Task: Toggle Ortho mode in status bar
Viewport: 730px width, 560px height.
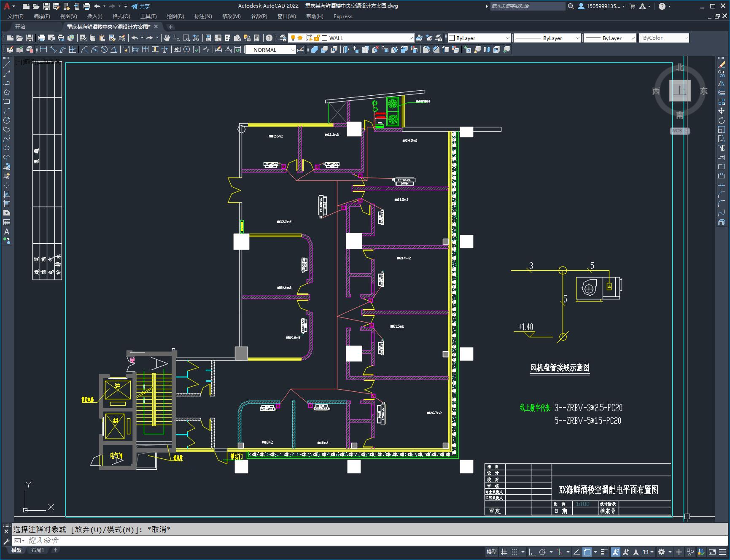Action: pos(532,552)
